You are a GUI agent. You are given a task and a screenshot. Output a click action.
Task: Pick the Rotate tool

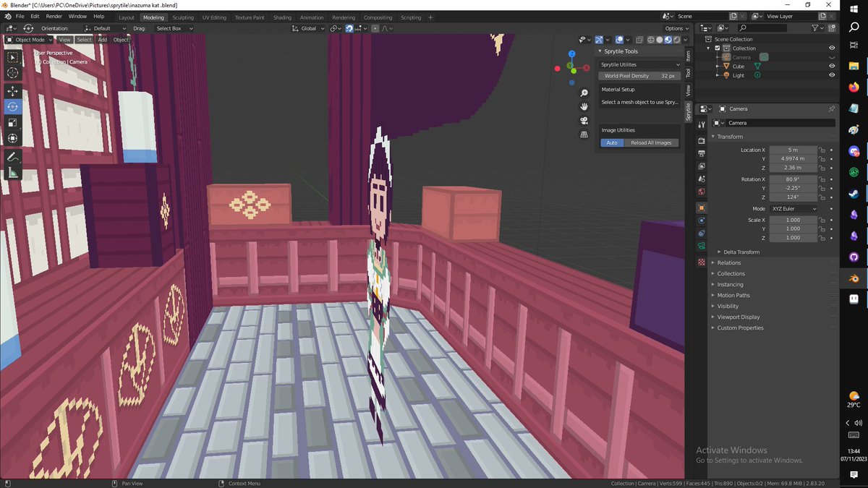[x=13, y=106]
